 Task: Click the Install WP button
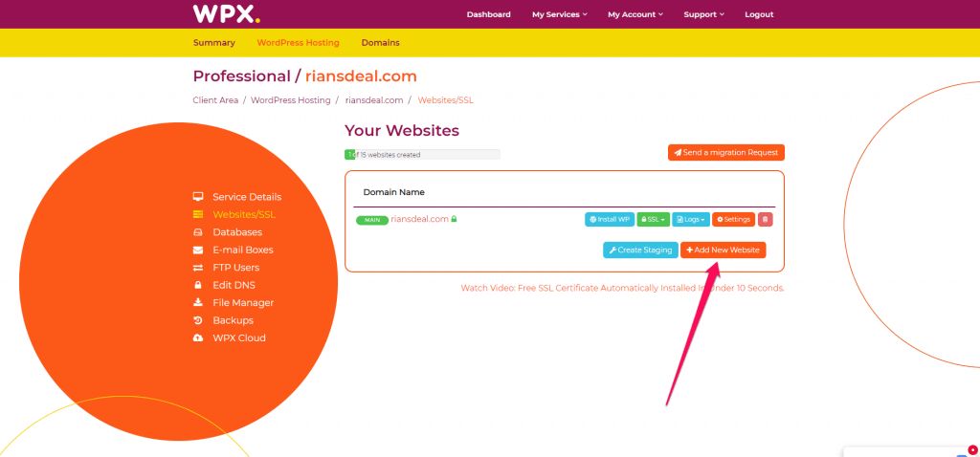pos(610,220)
